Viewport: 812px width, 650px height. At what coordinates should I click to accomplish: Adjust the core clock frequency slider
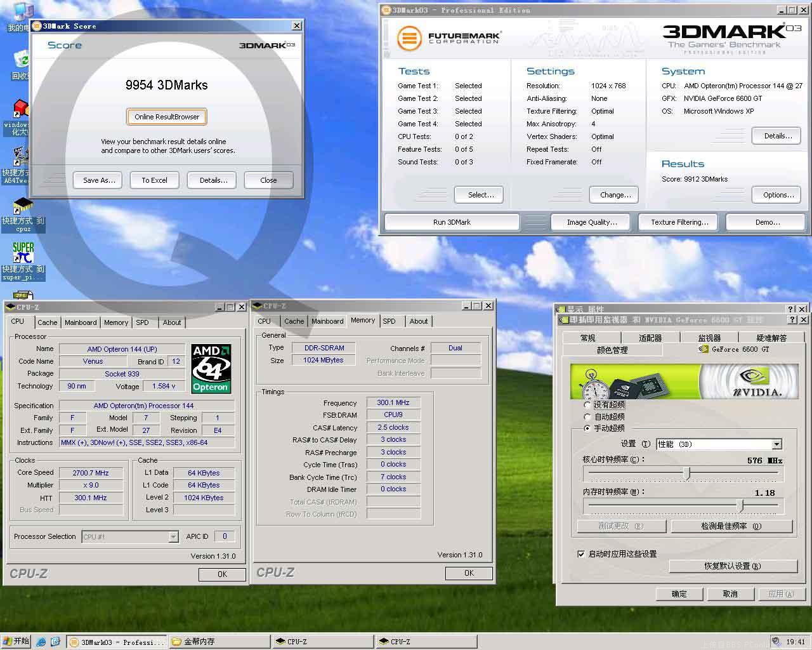pos(686,473)
